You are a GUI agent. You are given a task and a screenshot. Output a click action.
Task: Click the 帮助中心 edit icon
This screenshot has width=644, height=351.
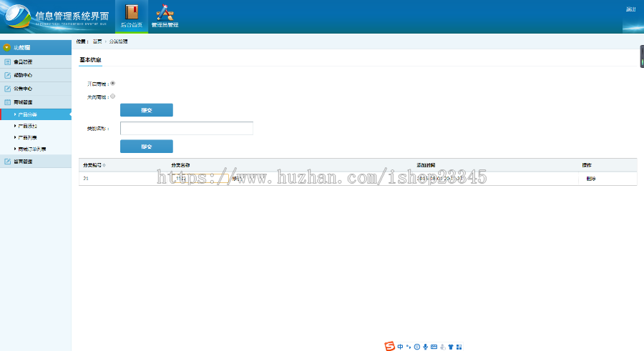(7, 76)
